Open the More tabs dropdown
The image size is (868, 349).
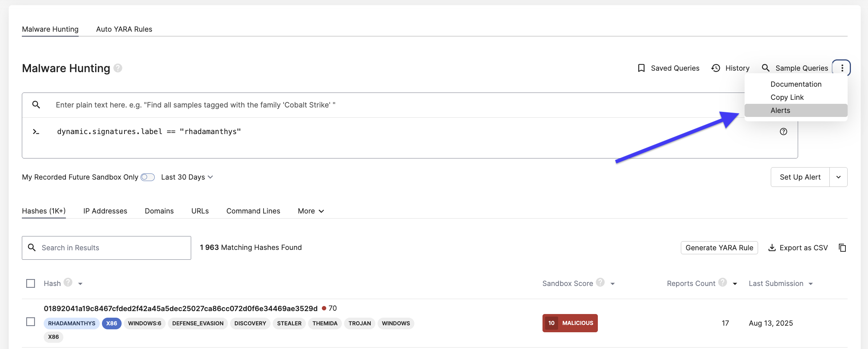click(311, 211)
